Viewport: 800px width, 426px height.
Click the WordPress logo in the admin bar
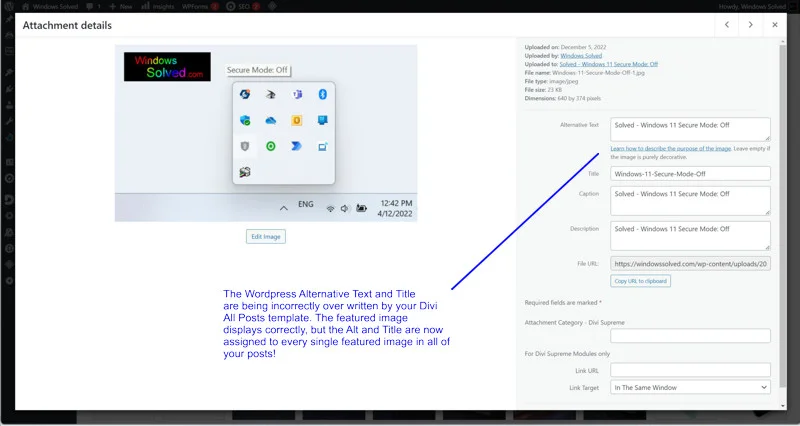coord(9,7)
